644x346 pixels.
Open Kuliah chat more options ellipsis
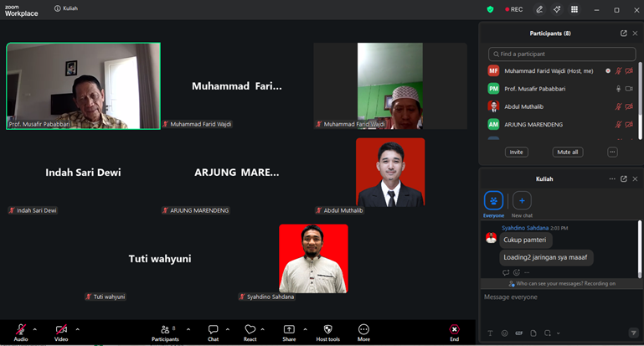pos(612,178)
